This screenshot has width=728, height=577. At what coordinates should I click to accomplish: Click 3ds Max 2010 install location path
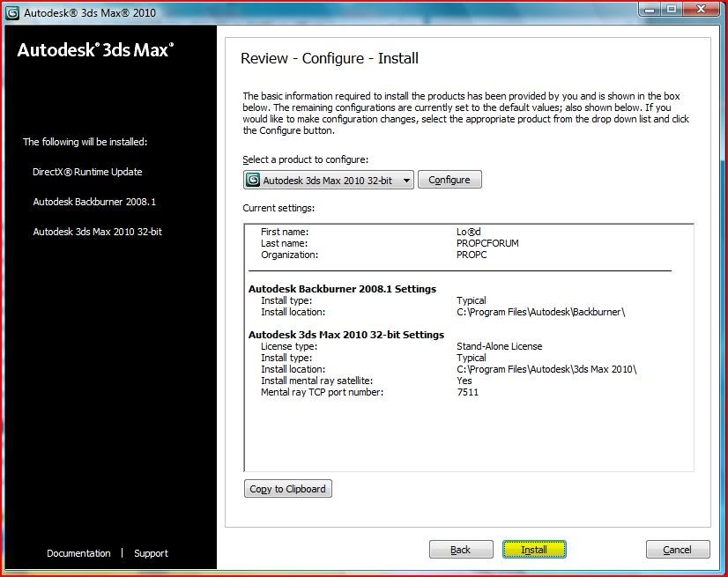coord(546,369)
